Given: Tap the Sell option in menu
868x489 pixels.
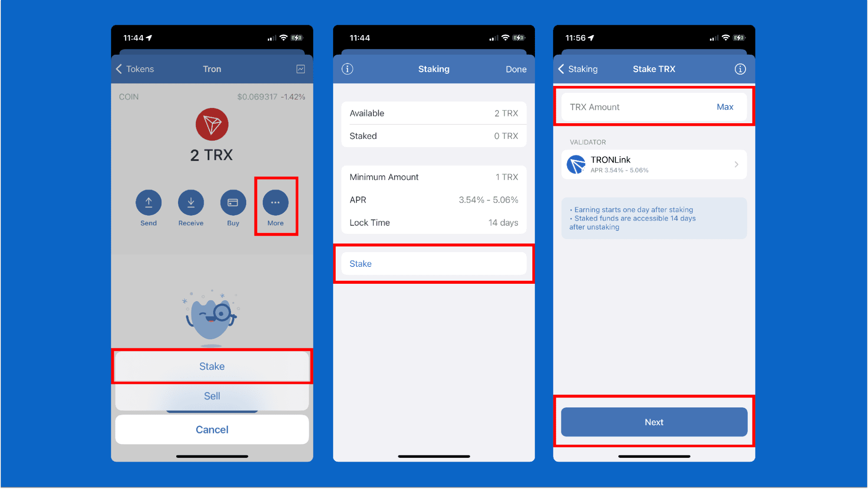Looking at the screenshot, I should (x=211, y=396).
